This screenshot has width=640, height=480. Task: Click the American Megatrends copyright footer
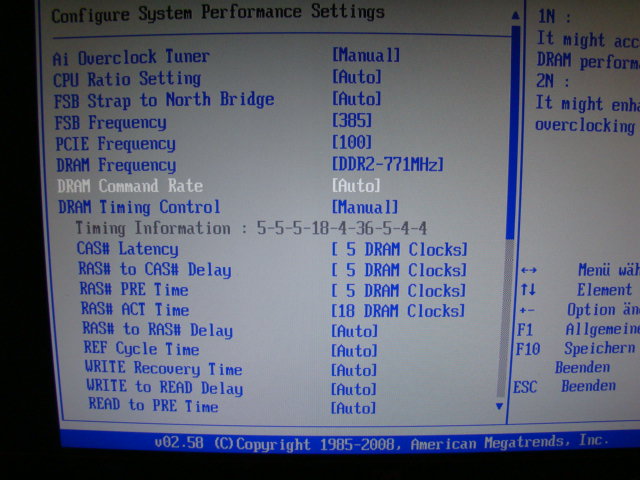pyautogui.click(x=382, y=443)
